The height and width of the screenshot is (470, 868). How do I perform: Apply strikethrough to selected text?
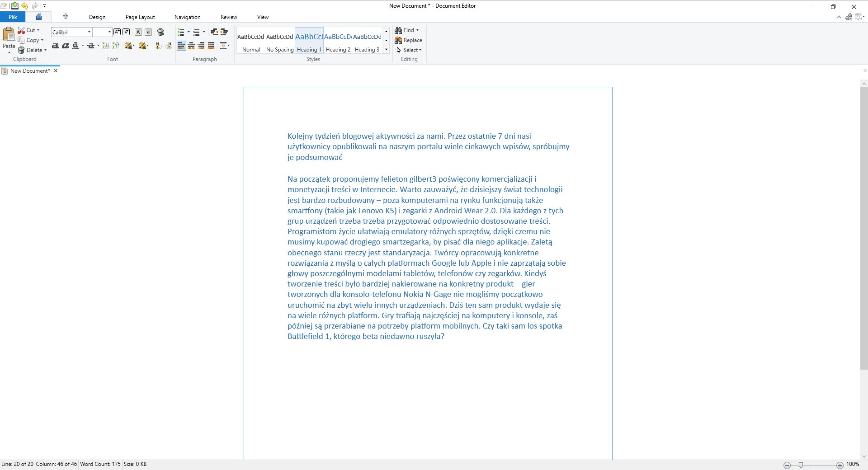[x=90, y=46]
